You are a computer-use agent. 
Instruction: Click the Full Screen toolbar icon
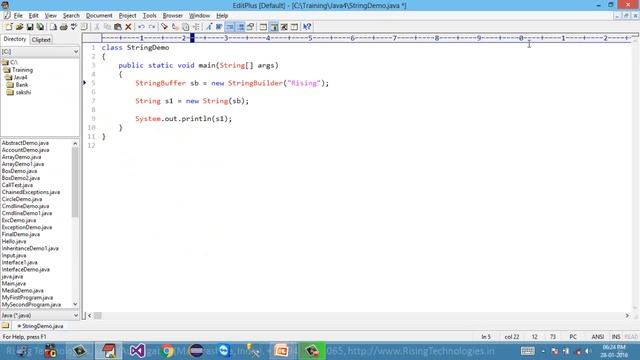tap(284, 27)
